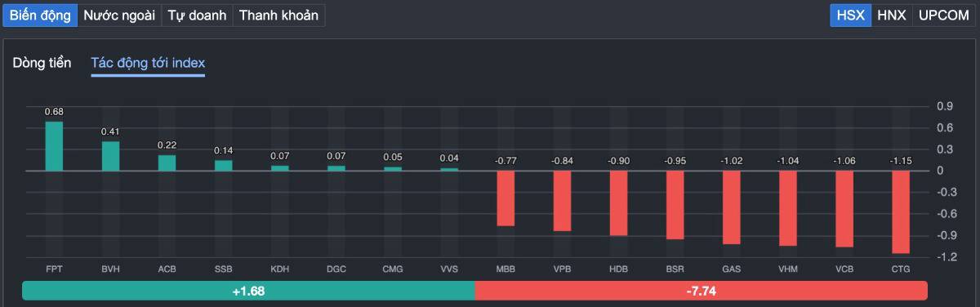The height and width of the screenshot is (307, 980).
Task: Click the -0.90 value above HDB
Action: [618, 161]
